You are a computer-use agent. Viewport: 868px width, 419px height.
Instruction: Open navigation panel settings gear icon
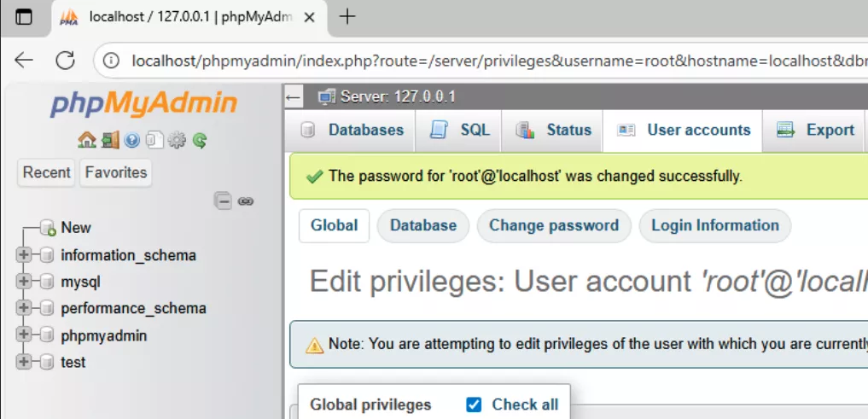177,140
